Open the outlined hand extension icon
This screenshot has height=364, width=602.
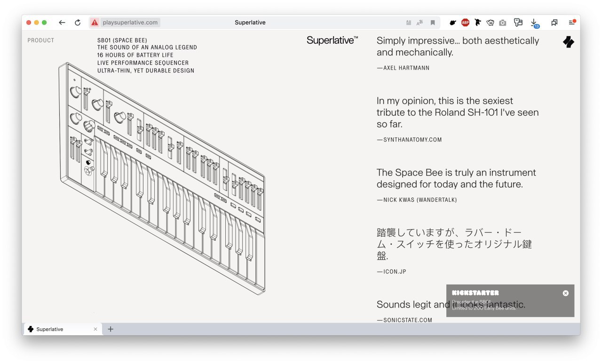coord(490,23)
